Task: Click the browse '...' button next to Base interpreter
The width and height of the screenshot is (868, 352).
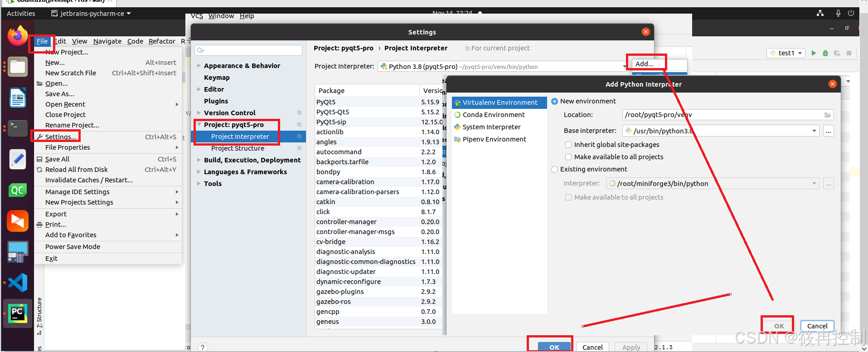Action: [x=828, y=131]
